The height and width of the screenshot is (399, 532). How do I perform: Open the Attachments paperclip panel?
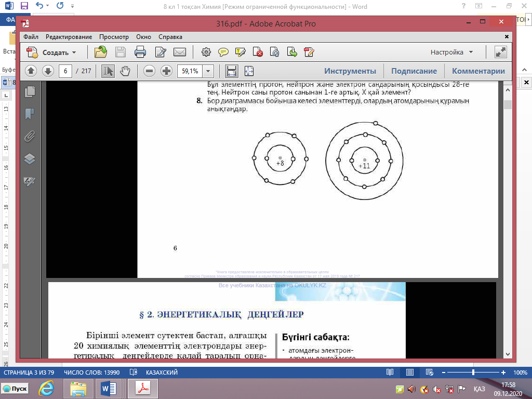click(30, 136)
